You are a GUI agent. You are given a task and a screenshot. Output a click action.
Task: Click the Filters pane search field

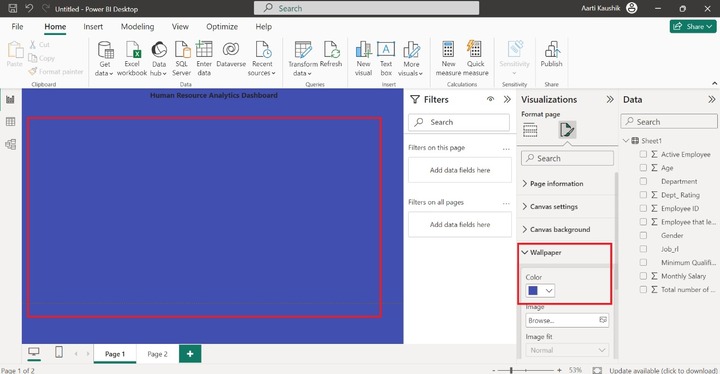[x=459, y=122]
